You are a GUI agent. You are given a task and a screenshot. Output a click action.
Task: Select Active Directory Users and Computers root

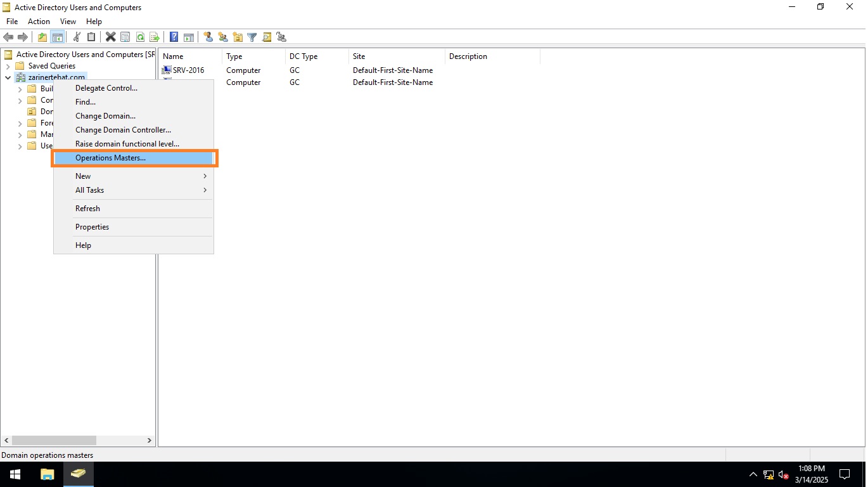tap(86, 55)
